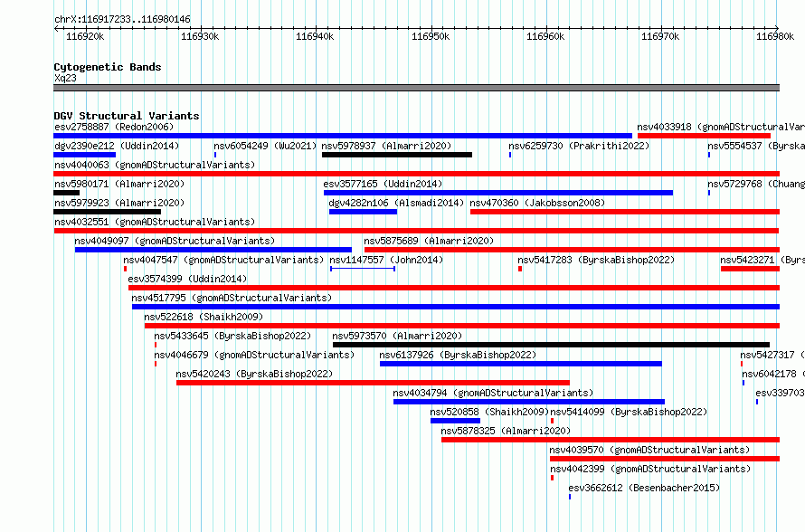The image size is (805, 532).
Task: Select the blue nsv4049097 variant bar
Action: pos(213,250)
